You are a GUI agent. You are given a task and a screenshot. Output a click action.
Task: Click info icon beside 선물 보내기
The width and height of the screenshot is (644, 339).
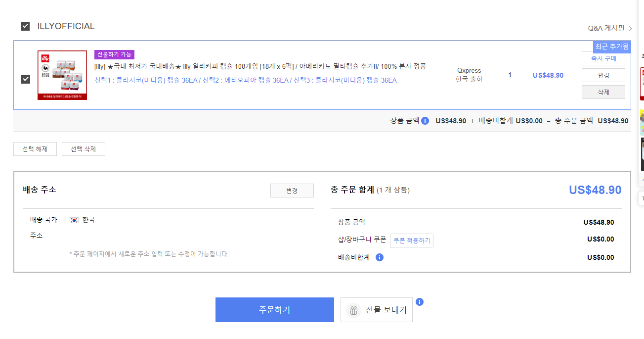pyautogui.click(x=420, y=302)
